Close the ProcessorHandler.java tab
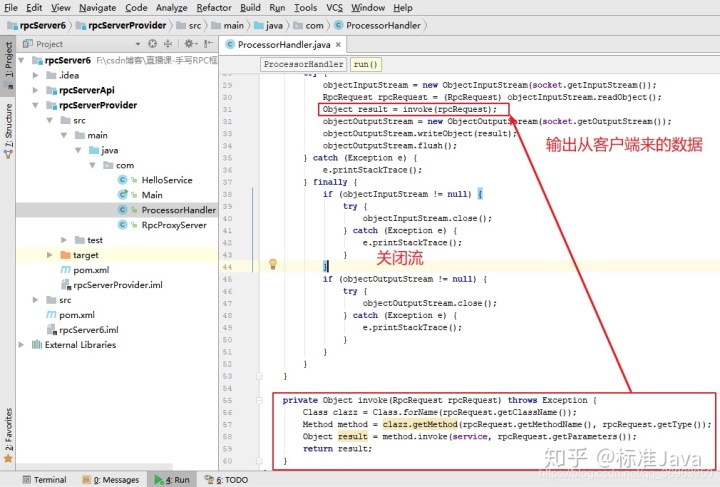The image size is (720, 487). (x=338, y=45)
